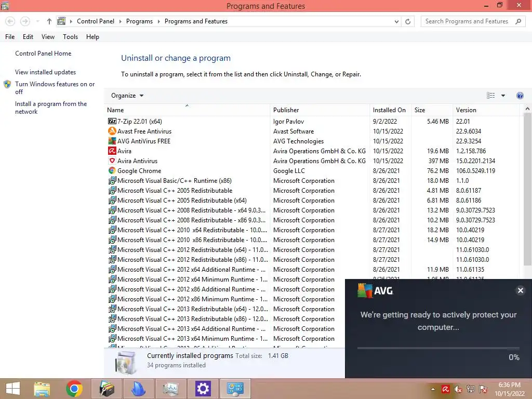The image size is (532, 399).
Task: Click the forward navigation arrow
Action: pos(25,21)
